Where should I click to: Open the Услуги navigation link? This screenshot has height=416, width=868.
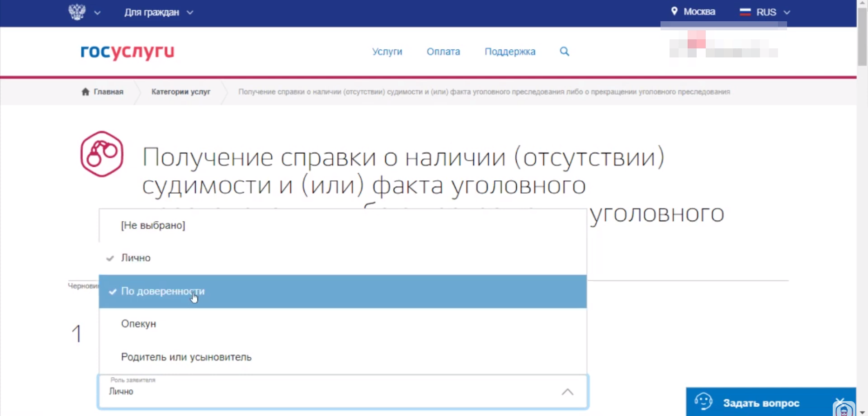pos(387,52)
